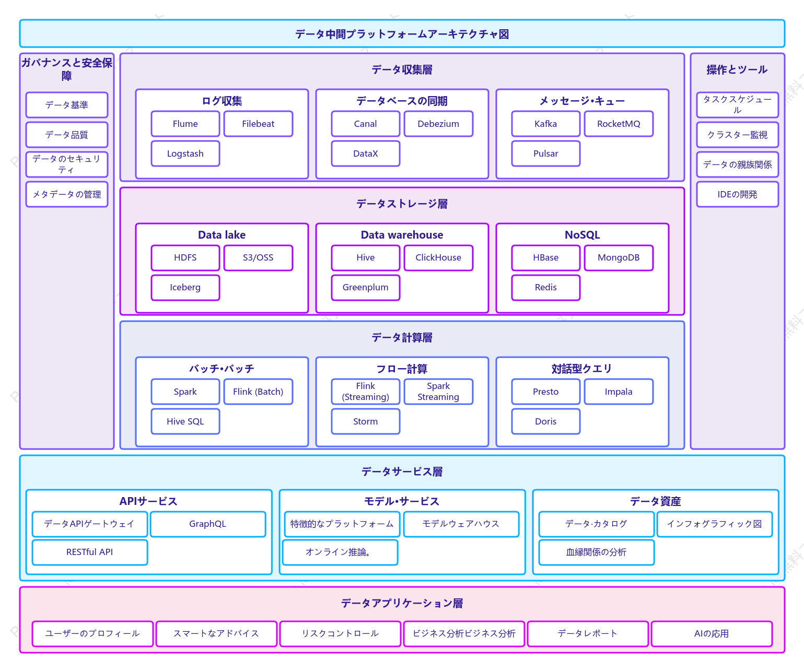Select the Debezium box
Screen dimensions: 804x672
coord(438,124)
